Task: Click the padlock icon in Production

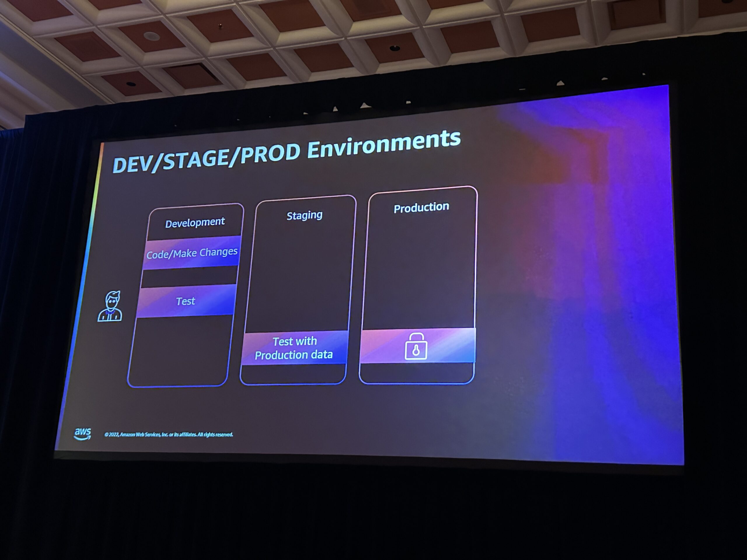Action: [416, 346]
